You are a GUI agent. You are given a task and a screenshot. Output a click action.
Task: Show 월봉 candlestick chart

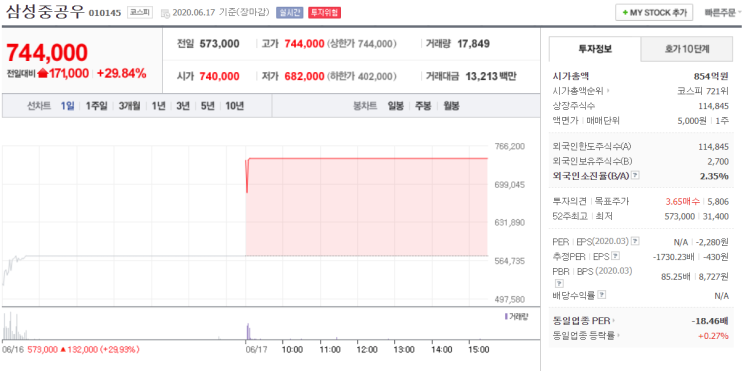coord(451,106)
